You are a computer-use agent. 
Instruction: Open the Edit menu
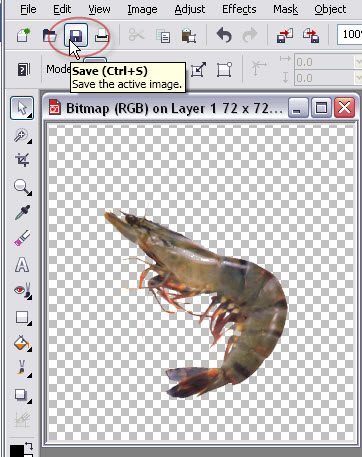[x=62, y=9]
